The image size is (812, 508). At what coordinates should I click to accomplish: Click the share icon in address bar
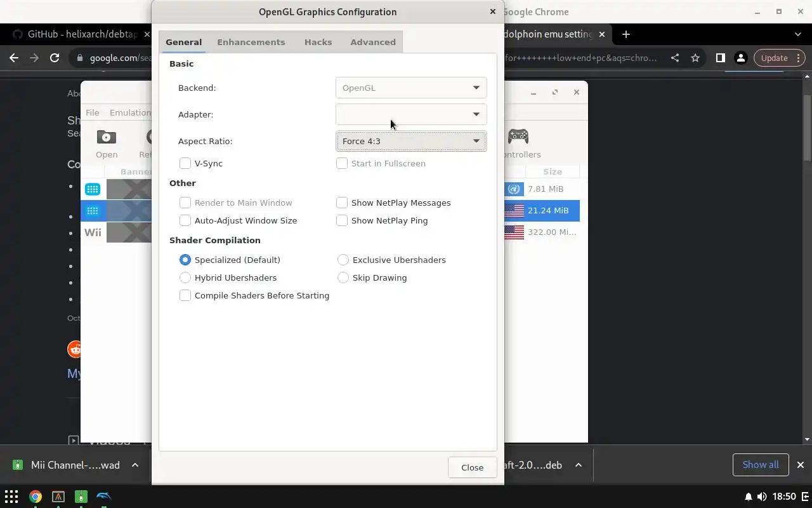[x=675, y=58]
